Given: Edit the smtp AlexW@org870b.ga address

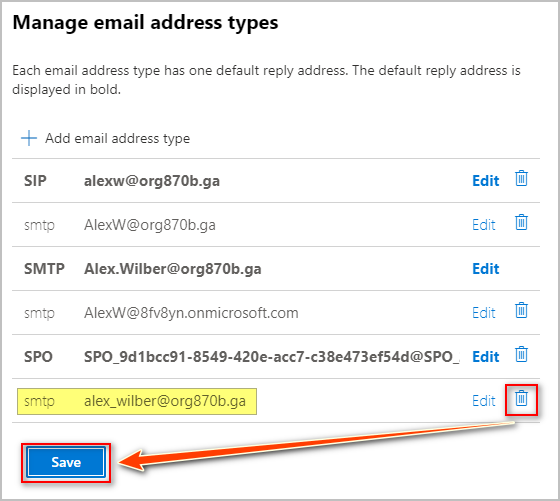Looking at the screenshot, I should click(484, 225).
